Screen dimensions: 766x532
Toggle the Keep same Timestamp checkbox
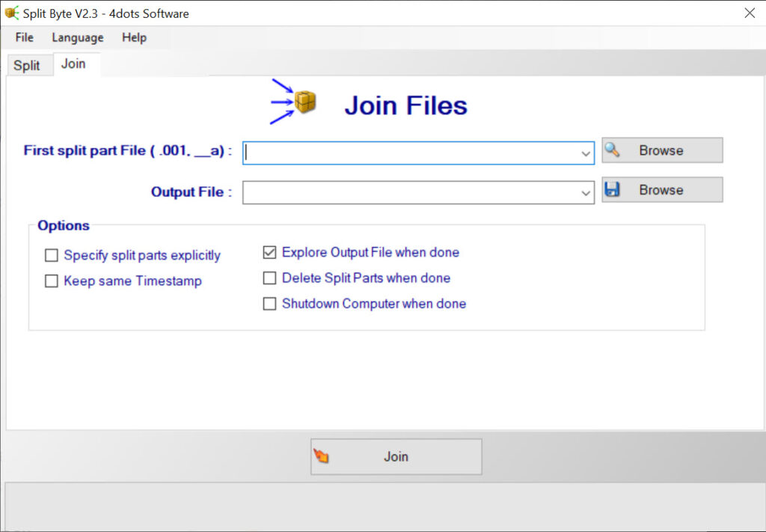coord(52,281)
